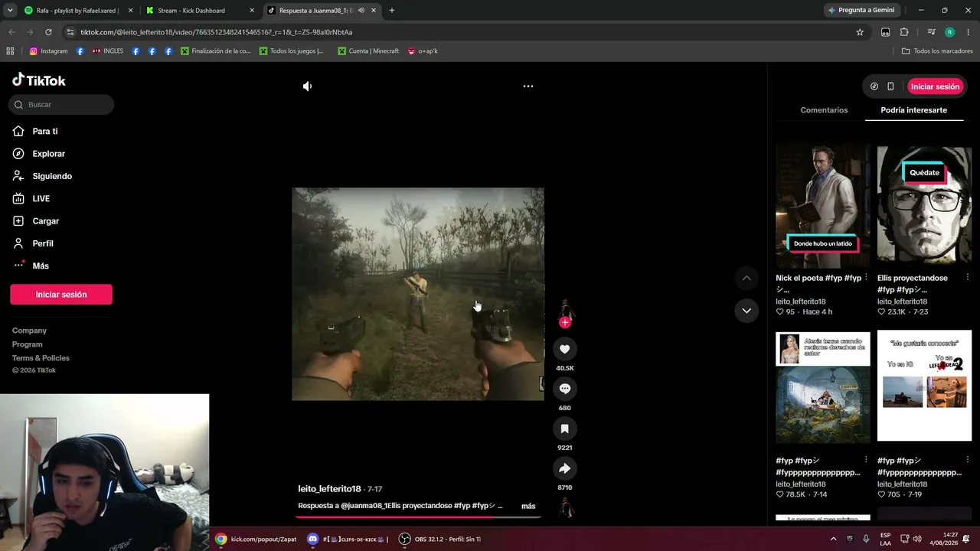Go to the next video with the down chevron
Image resolution: width=980 pixels, height=551 pixels.
[746, 311]
